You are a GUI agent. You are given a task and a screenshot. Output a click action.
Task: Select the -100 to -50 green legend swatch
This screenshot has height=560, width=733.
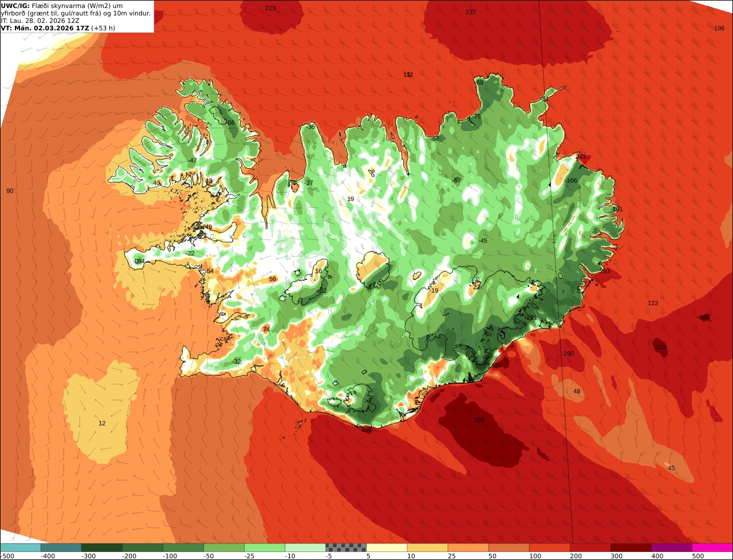pos(183,547)
